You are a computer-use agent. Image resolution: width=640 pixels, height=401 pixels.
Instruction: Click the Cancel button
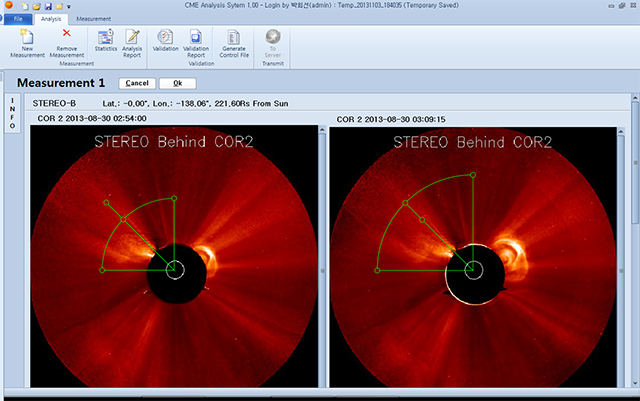click(x=137, y=83)
